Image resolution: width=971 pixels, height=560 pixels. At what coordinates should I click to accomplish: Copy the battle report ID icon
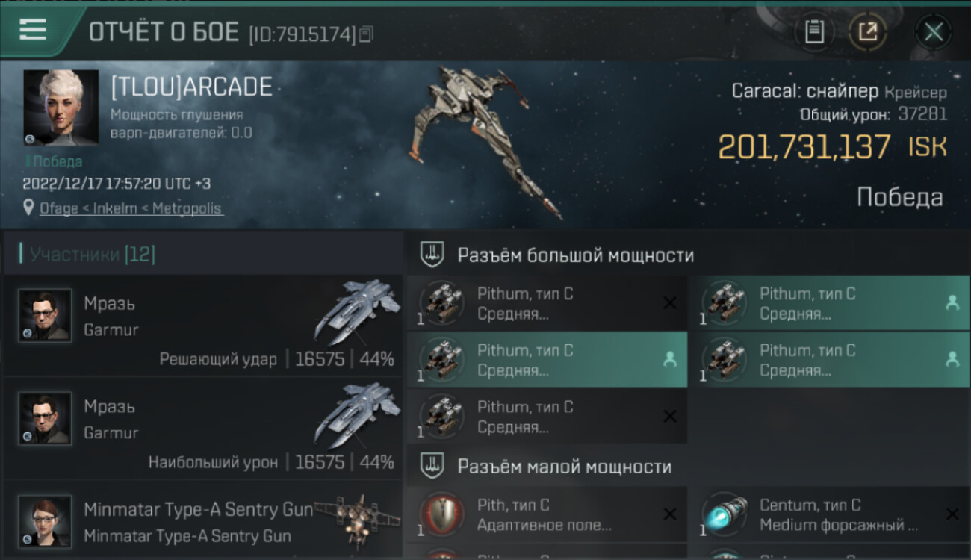(x=365, y=34)
